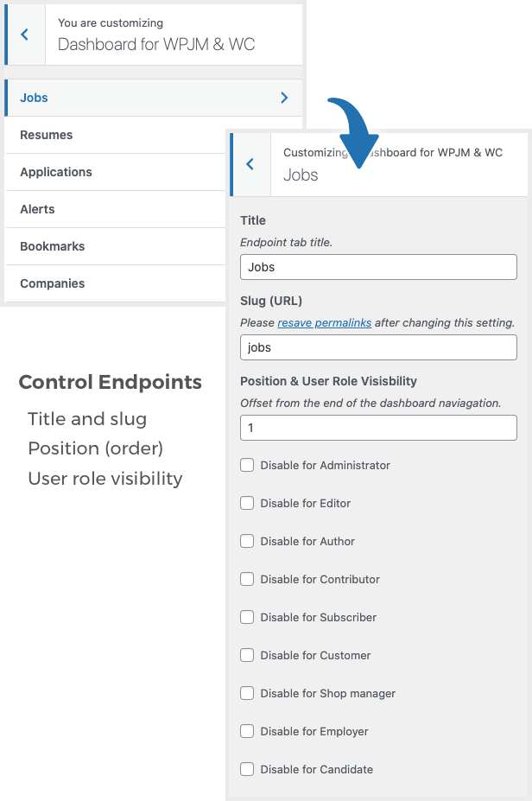Toggle Disable for Editor checkbox
This screenshot has height=801, width=532.
click(x=247, y=503)
